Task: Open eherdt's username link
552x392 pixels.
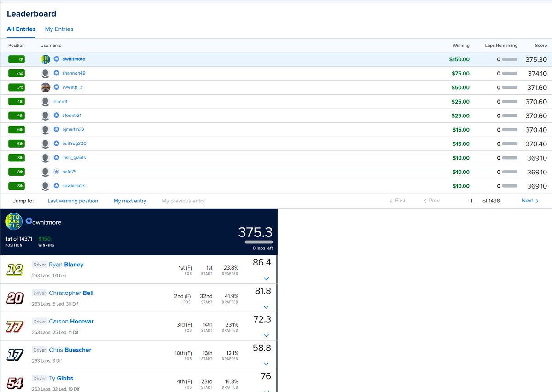Action: (60, 101)
